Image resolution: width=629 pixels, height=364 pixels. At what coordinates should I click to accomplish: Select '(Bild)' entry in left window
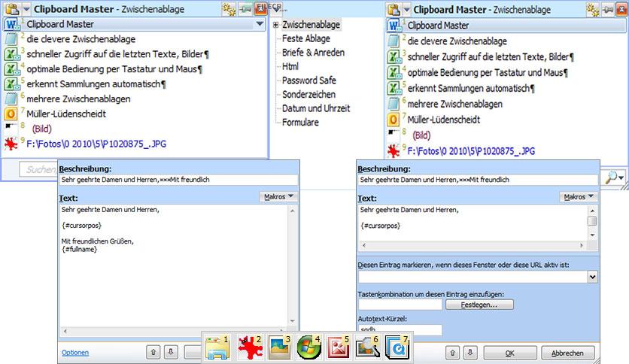[41, 129]
